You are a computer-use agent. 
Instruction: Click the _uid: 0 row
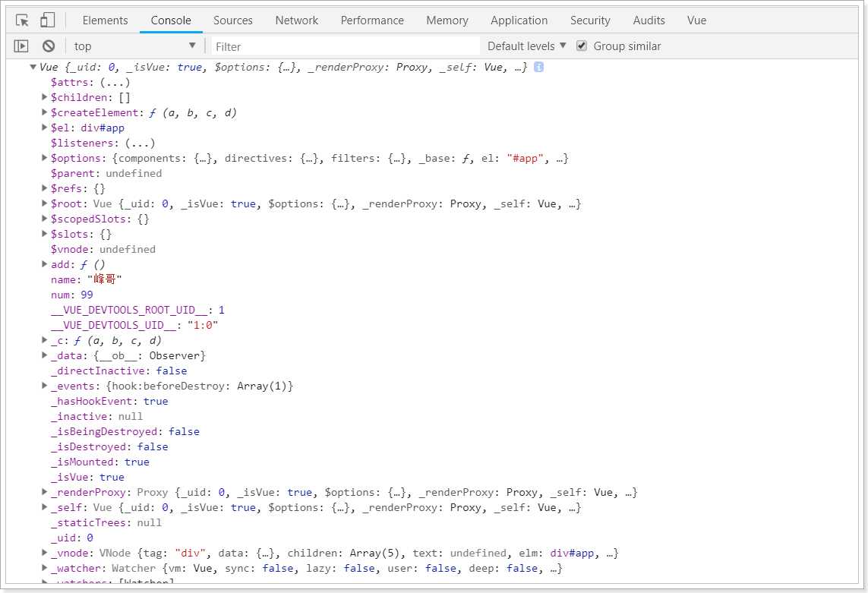coord(72,538)
